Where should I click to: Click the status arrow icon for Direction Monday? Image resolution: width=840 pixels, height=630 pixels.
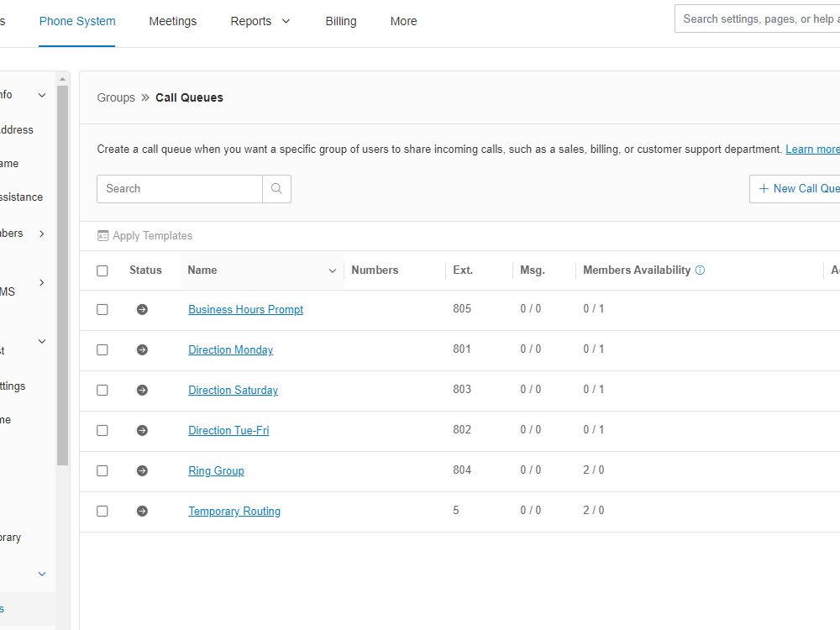point(142,349)
